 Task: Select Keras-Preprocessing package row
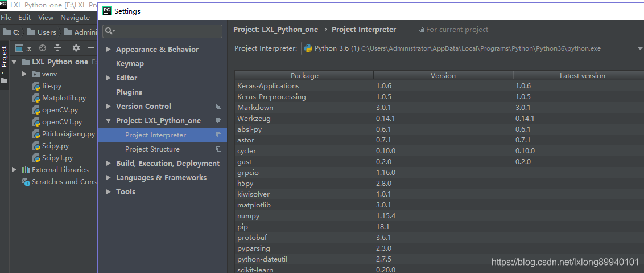[439, 97]
